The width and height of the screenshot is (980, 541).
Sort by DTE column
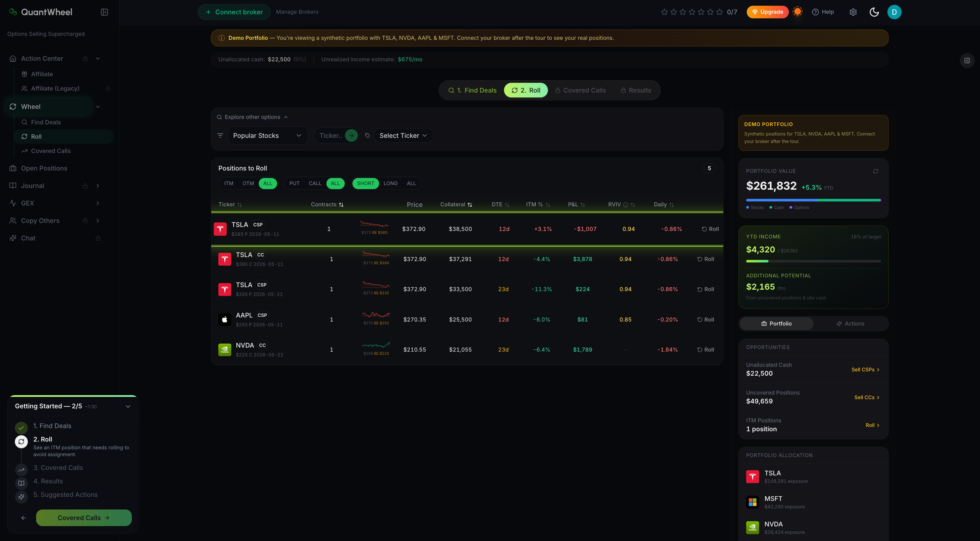click(x=500, y=205)
